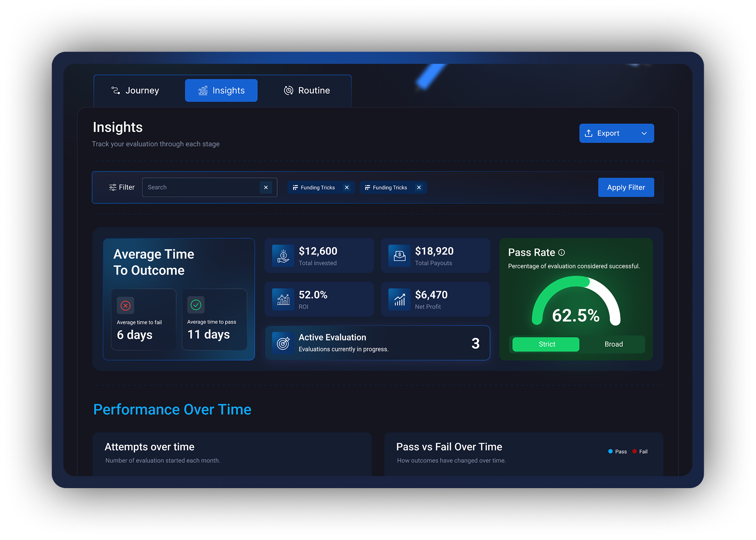
Task: Click the 52.0% ROI value
Action: (313, 295)
